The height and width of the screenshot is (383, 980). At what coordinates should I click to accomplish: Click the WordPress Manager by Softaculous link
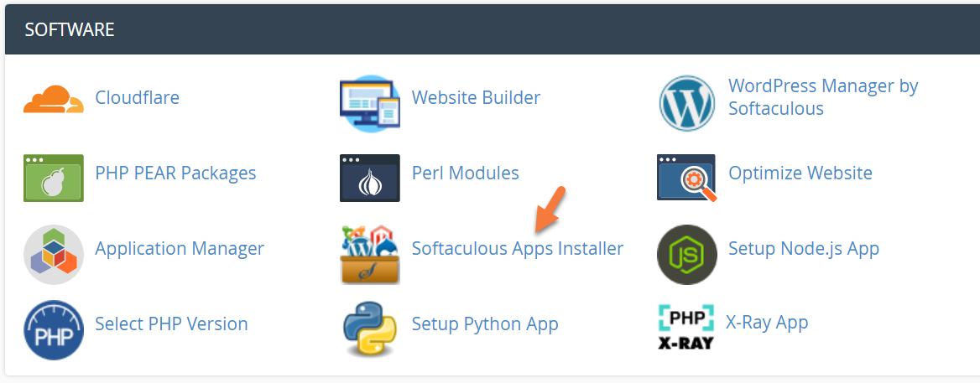pyautogui.click(x=822, y=97)
